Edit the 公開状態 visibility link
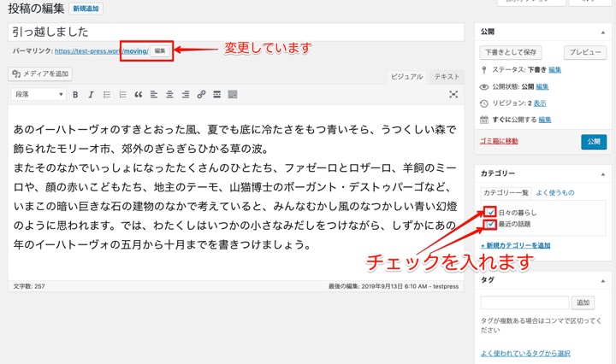Screen dimensions: 616x364 click(542, 86)
